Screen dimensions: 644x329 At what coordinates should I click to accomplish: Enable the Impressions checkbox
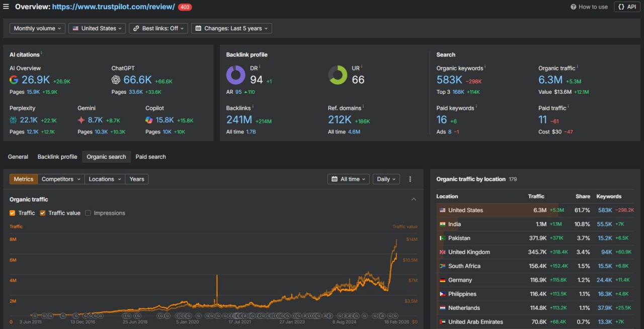tap(88, 213)
